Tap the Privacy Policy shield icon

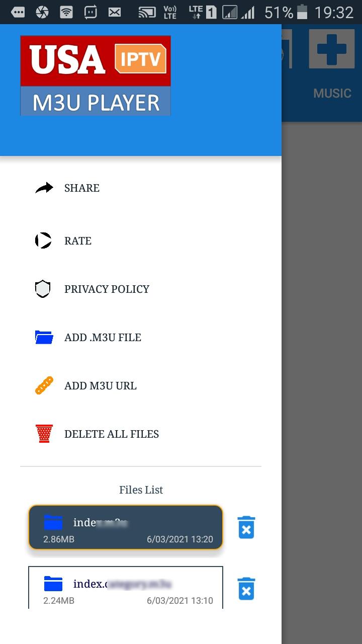(43, 289)
